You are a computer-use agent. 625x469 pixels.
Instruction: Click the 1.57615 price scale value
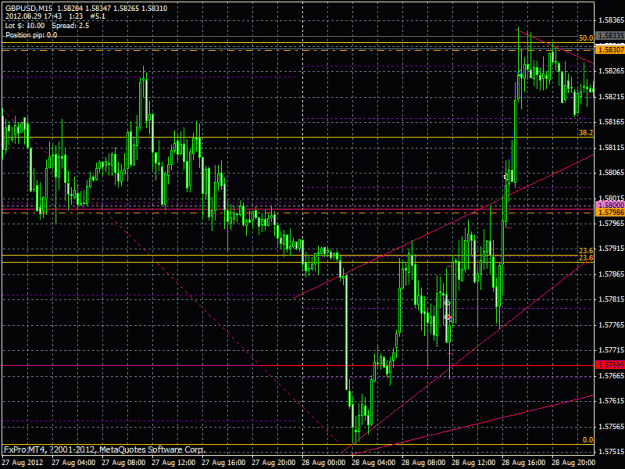[x=611, y=401]
